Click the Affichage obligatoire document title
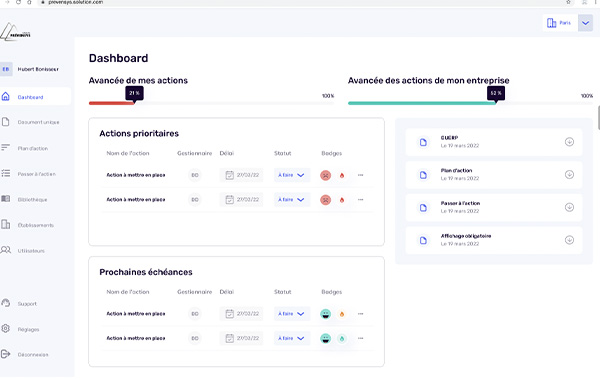Viewport: 600px width, 380px height. click(466, 236)
